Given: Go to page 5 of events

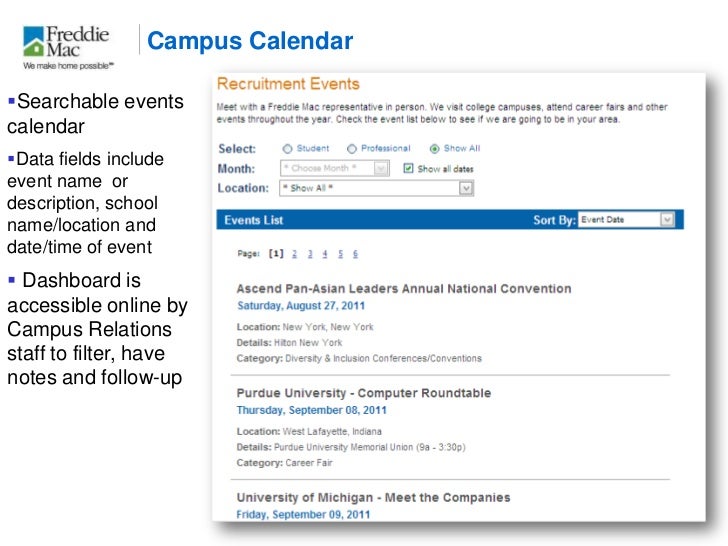Looking at the screenshot, I should (x=340, y=254).
